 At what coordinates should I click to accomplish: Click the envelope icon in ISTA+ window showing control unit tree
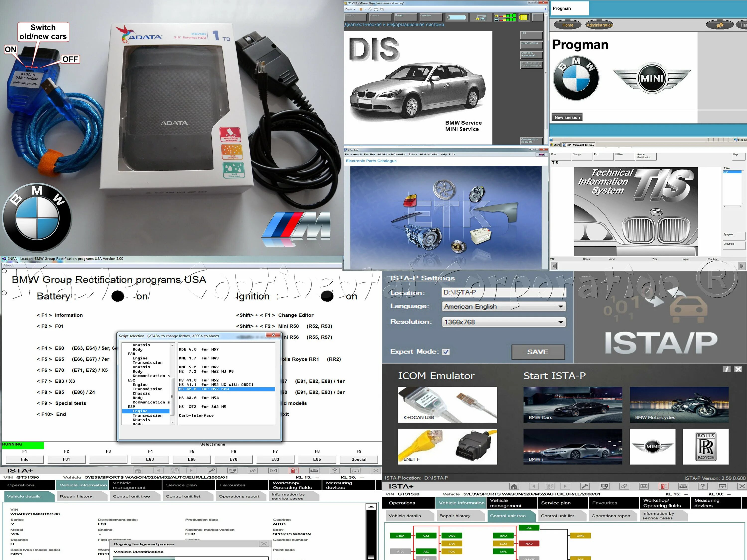point(644,486)
